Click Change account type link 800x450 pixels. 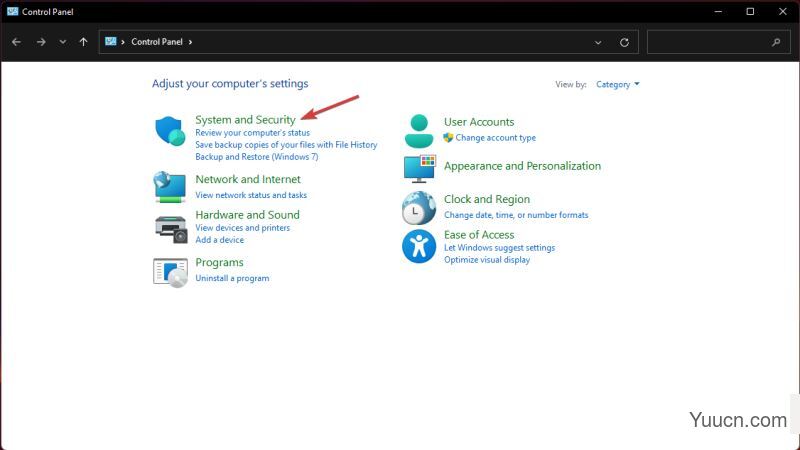(x=495, y=138)
